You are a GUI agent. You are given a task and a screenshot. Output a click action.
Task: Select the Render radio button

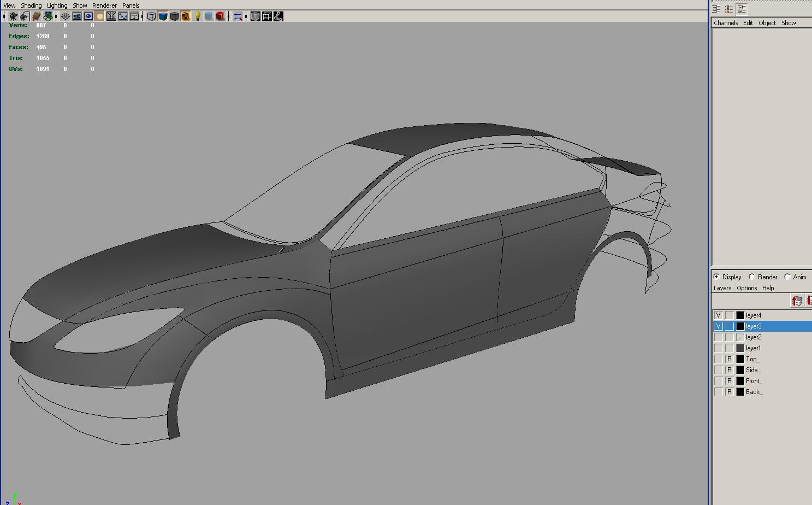752,277
